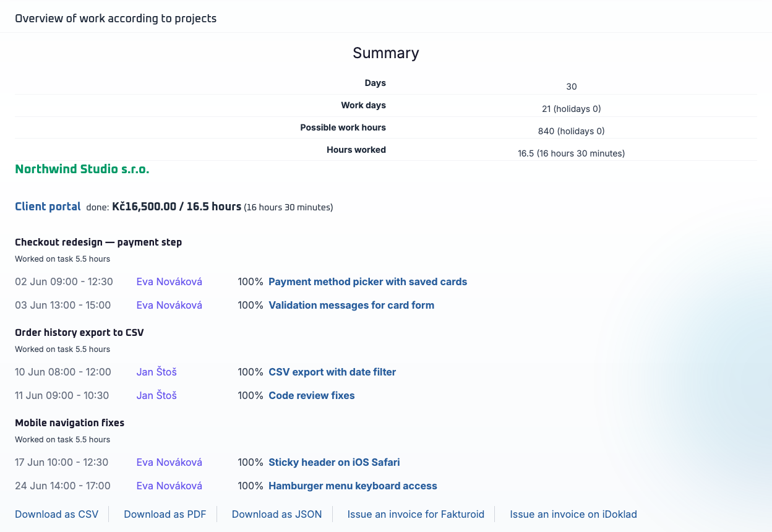Click the Order history export to CSV heading
Viewport: 772px width, 532px height.
click(x=79, y=332)
